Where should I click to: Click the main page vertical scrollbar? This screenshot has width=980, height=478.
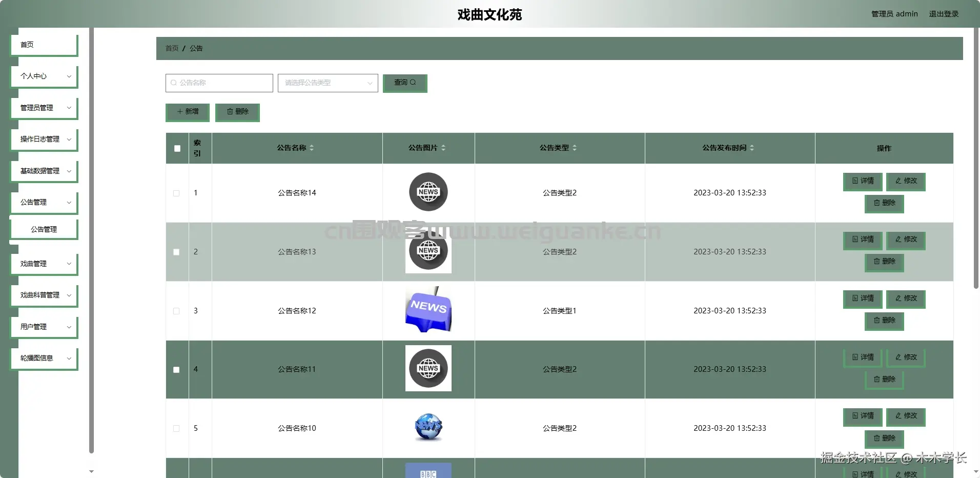[976, 159]
